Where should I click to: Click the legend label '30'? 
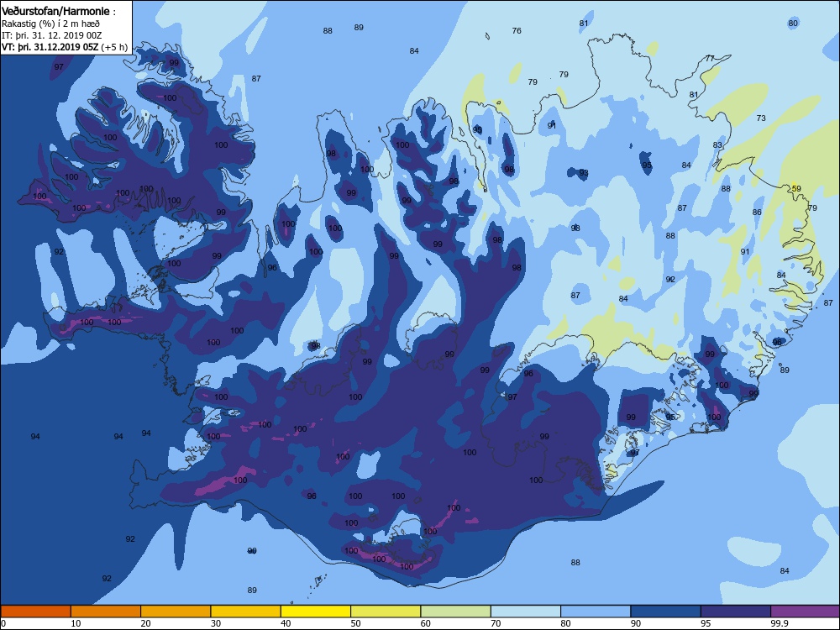tap(216, 623)
